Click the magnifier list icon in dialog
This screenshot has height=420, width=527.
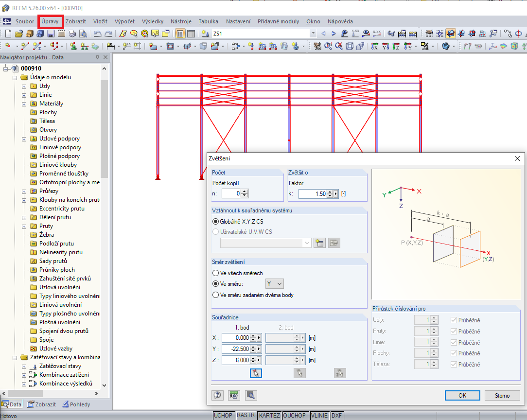[251, 396]
